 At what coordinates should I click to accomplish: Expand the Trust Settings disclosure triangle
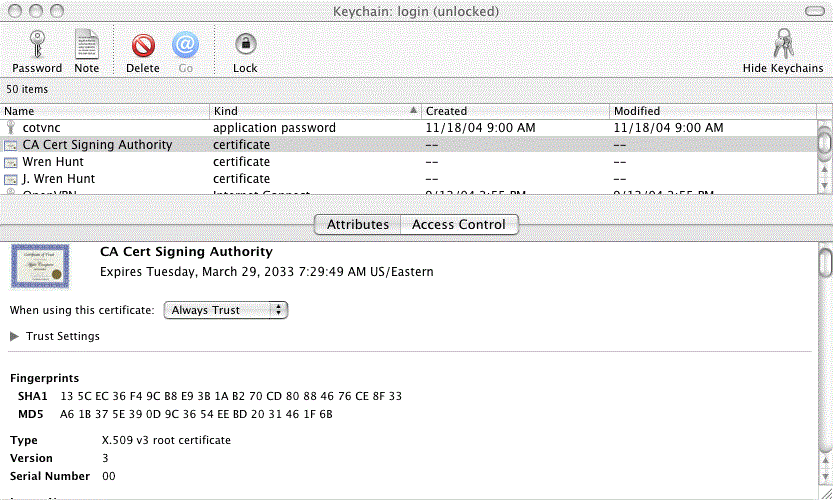pyautogui.click(x=14, y=337)
